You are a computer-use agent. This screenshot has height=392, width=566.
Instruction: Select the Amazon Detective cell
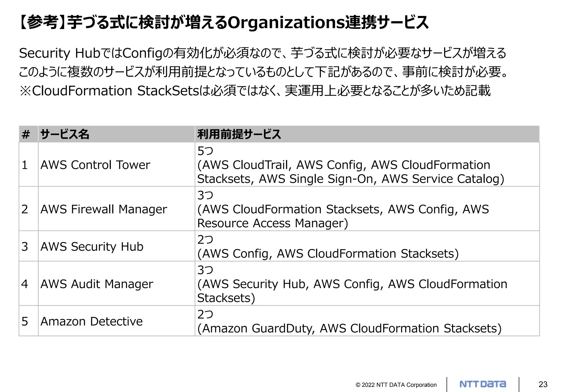click(116, 321)
